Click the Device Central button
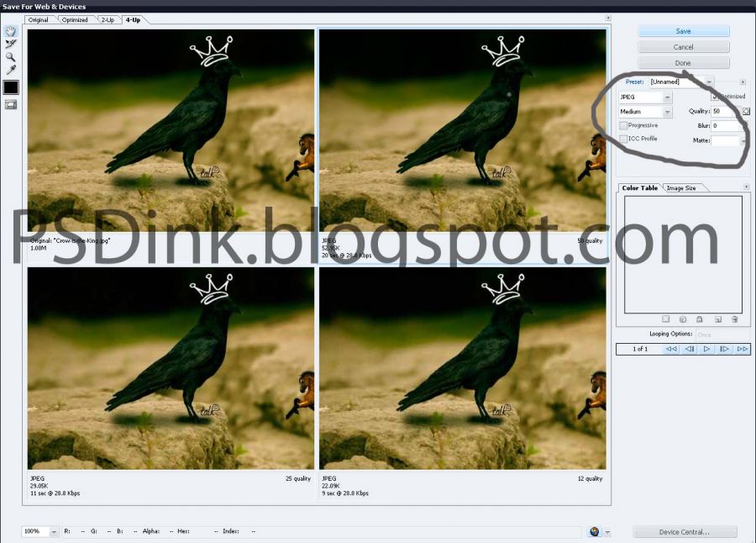 pos(685,532)
